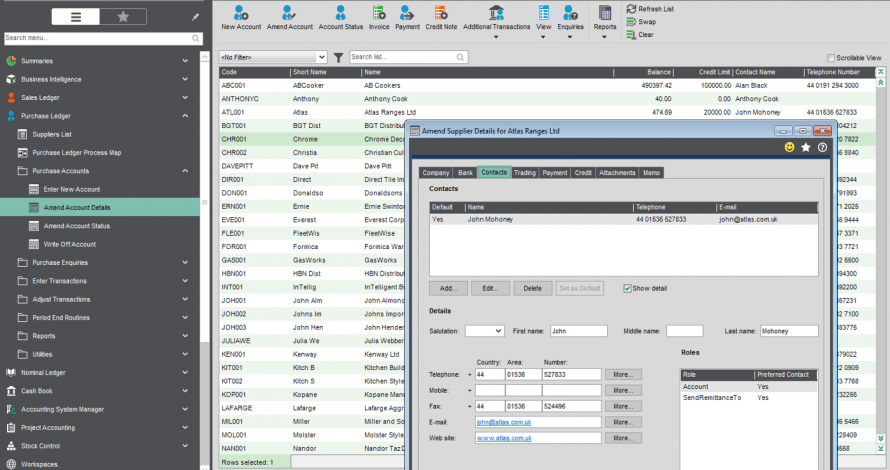Click the Last name field containing Mohoney
This screenshot has width=890, height=470.
coord(789,331)
